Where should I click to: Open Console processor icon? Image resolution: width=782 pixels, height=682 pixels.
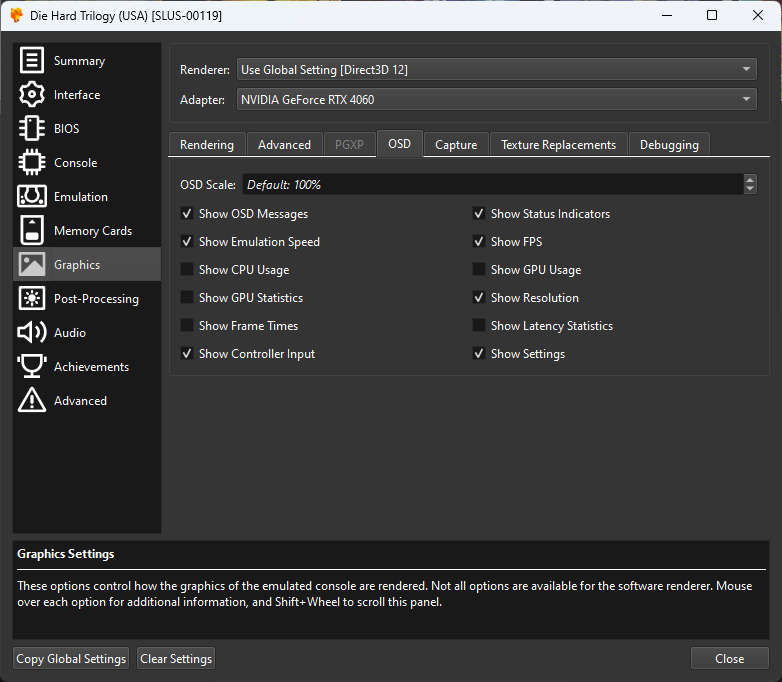pos(32,163)
